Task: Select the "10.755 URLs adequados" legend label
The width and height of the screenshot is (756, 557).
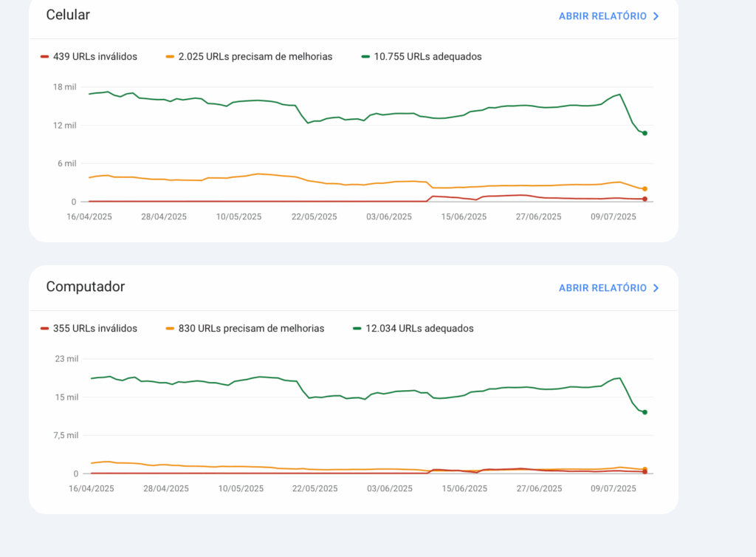Action: (x=427, y=57)
